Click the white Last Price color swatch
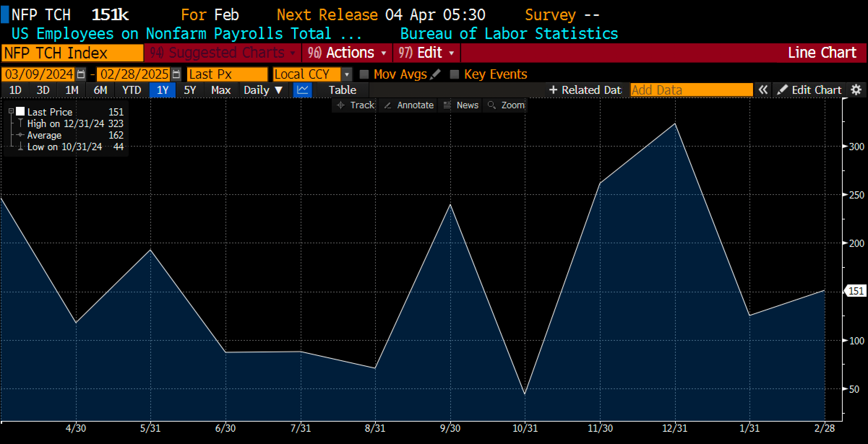Viewport: 868px width, 444px height. point(20,112)
